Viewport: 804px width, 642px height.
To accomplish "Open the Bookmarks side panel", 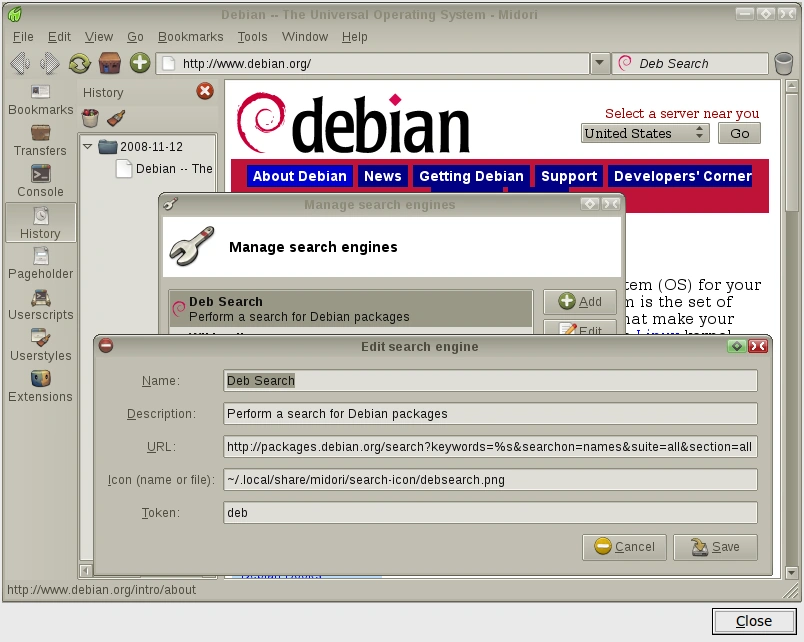I will pos(41,101).
